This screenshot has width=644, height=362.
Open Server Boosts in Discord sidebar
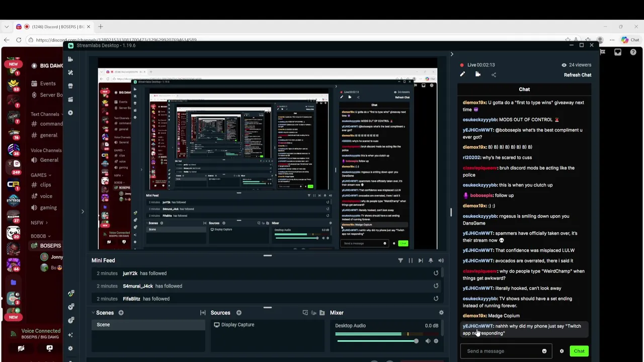point(46,95)
